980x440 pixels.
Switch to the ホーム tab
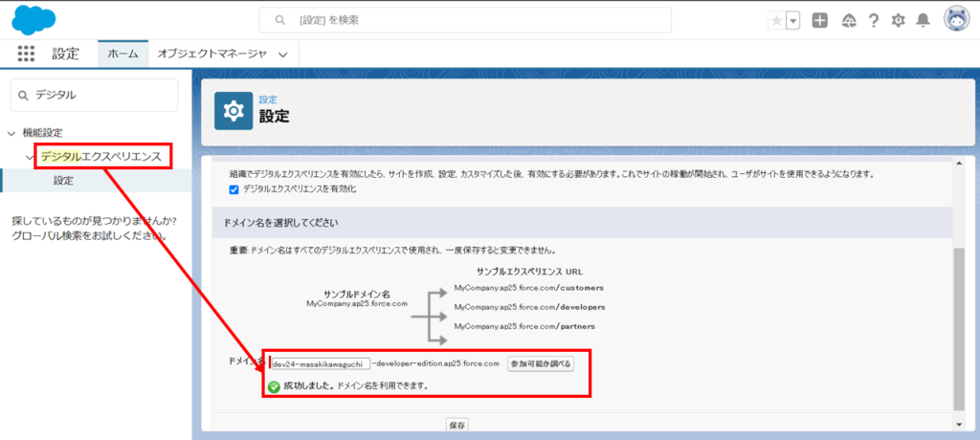click(x=122, y=54)
